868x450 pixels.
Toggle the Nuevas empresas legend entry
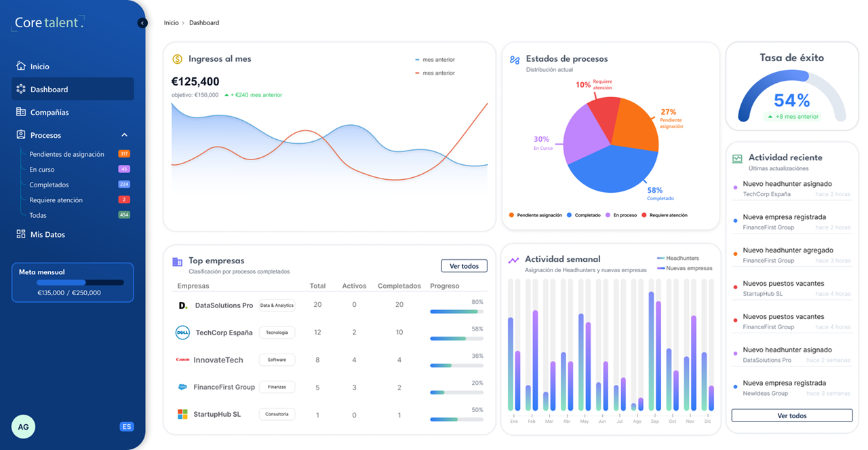685,269
